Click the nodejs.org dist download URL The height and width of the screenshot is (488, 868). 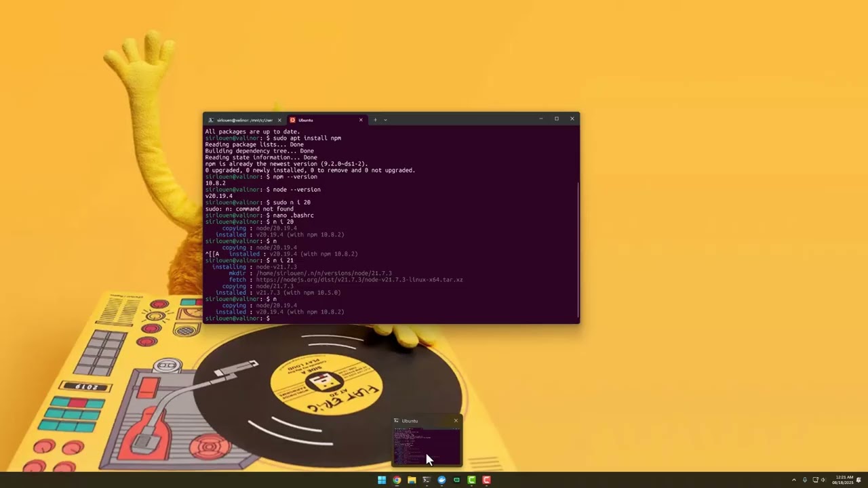pos(359,280)
